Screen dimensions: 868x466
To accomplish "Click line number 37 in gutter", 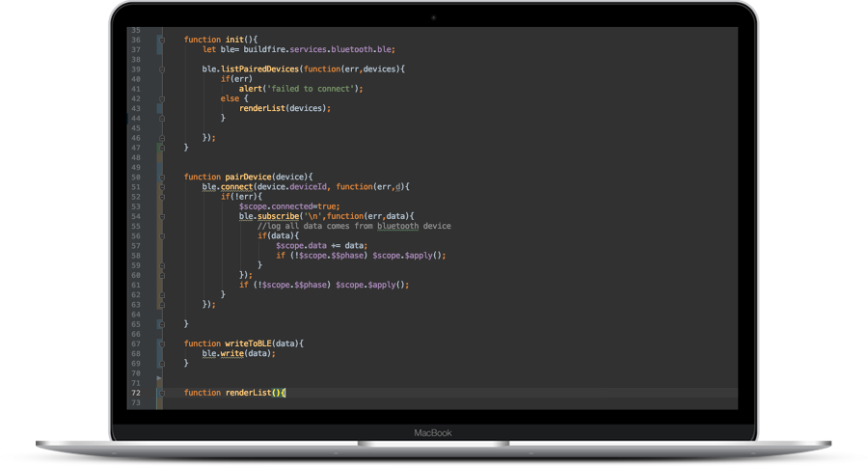I will click(x=136, y=50).
